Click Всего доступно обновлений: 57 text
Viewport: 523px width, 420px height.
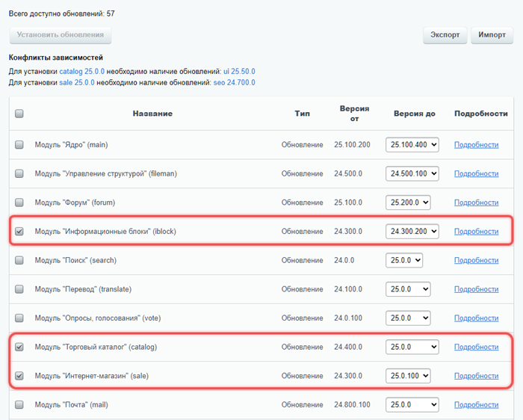pos(62,13)
